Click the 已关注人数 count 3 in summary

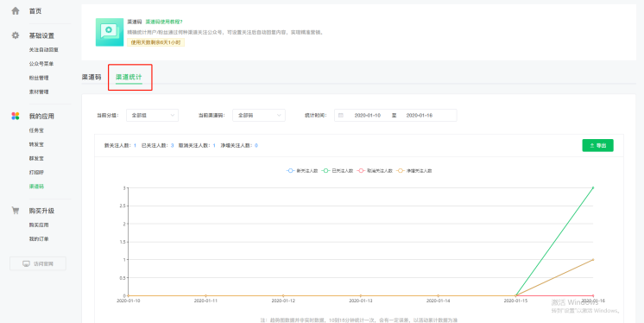(x=172, y=145)
